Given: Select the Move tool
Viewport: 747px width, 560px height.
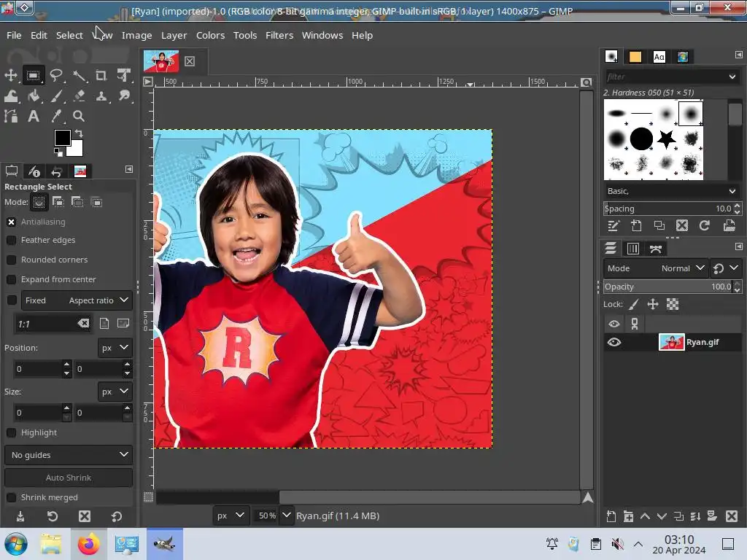Looking at the screenshot, I should [10, 75].
